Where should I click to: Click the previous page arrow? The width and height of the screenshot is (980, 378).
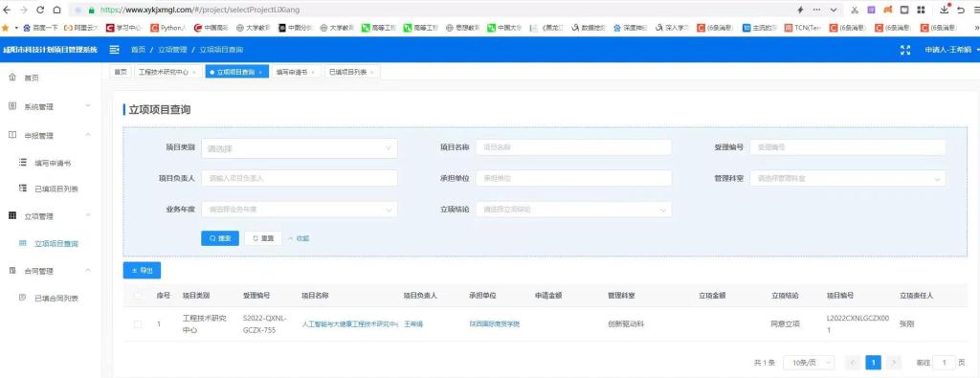coord(853,363)
